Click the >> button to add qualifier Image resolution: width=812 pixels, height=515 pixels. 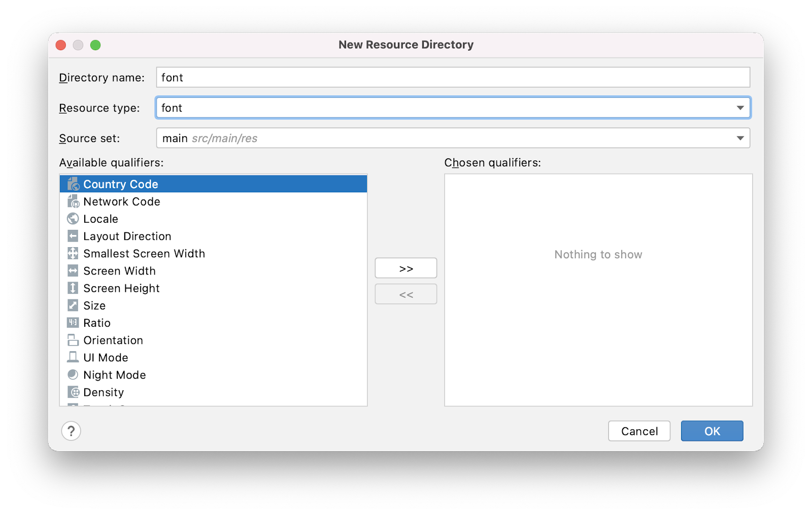(x=405, y=268)
